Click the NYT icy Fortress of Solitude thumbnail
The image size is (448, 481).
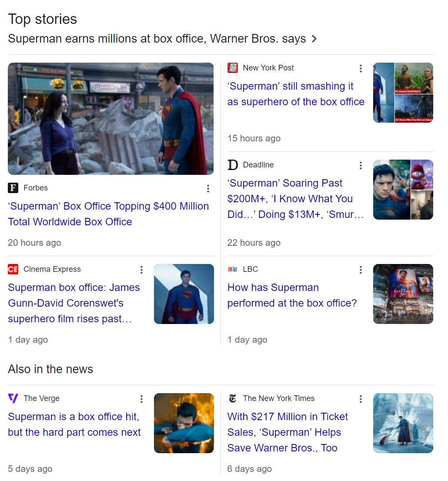pos(403,423)
